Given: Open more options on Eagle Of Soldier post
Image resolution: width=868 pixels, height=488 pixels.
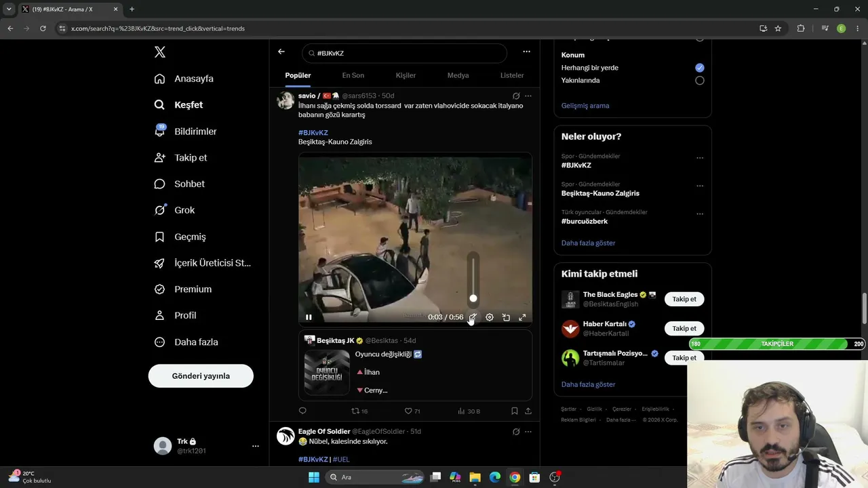Looking at the screenshot, I should 528,432.
